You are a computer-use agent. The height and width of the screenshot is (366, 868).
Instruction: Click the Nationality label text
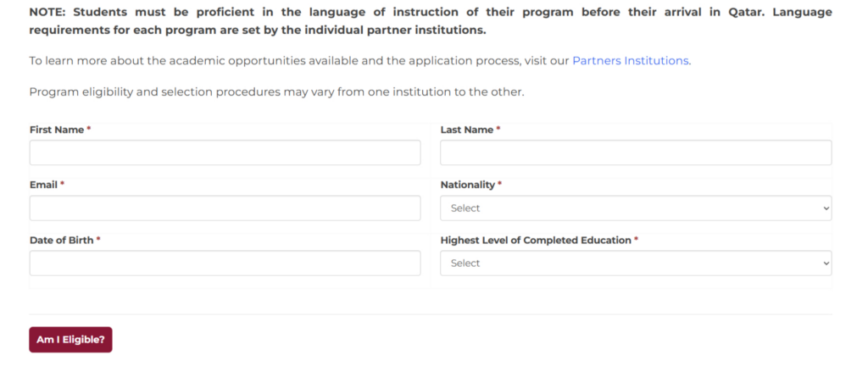pos(467,185)
